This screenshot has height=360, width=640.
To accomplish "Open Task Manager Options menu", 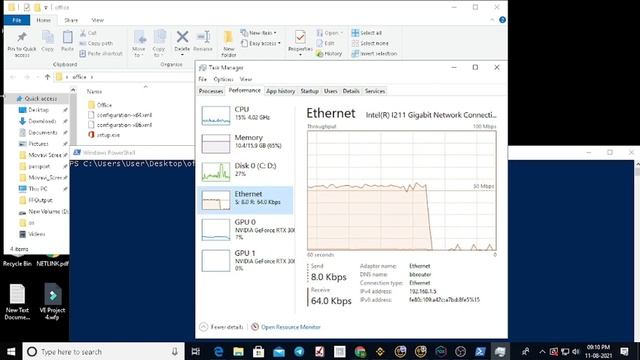I will coord(223,79).
